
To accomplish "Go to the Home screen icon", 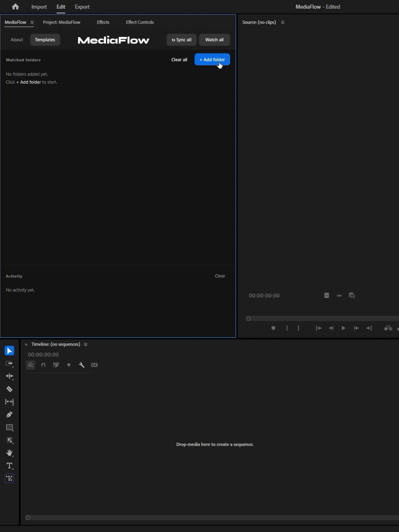I will [15, 7].
